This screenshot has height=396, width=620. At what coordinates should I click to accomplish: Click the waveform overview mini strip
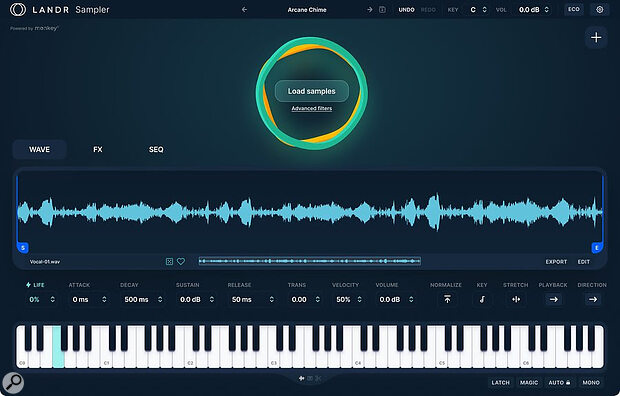[x=310, y=261]
